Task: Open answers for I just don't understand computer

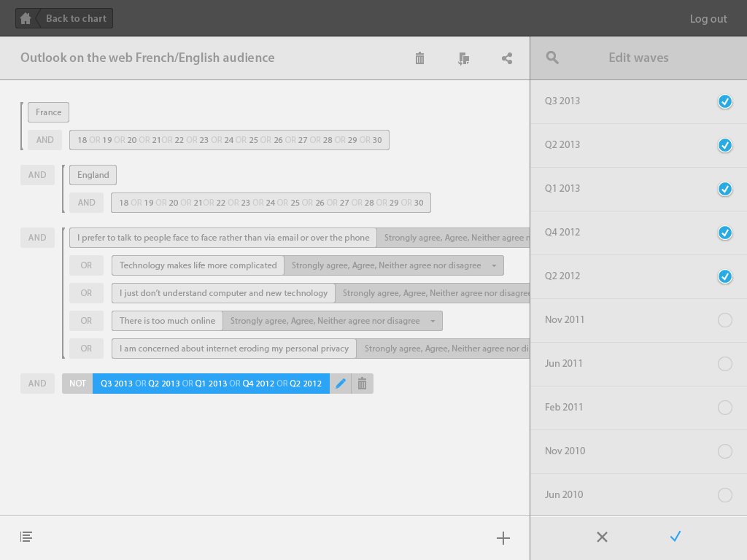Action: [x=433, y=293]
